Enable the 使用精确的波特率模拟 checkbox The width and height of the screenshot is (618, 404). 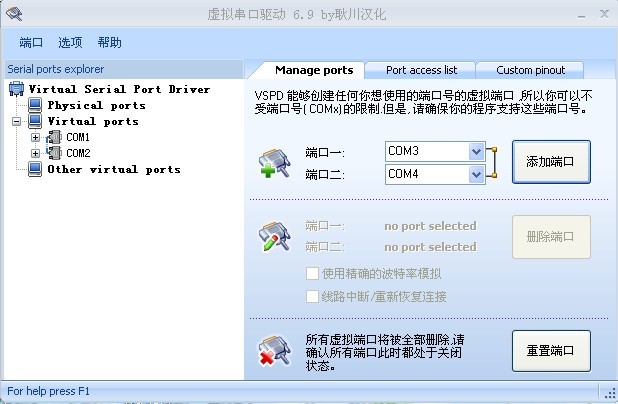click(x=312, y=273)
